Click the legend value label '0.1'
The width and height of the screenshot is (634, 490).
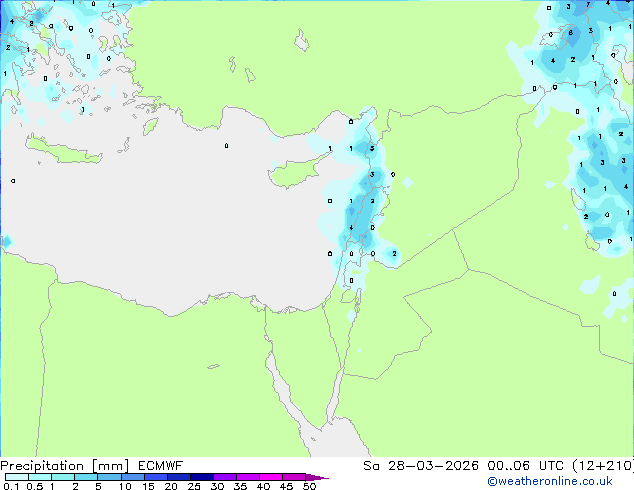click(x=11, y=486)
